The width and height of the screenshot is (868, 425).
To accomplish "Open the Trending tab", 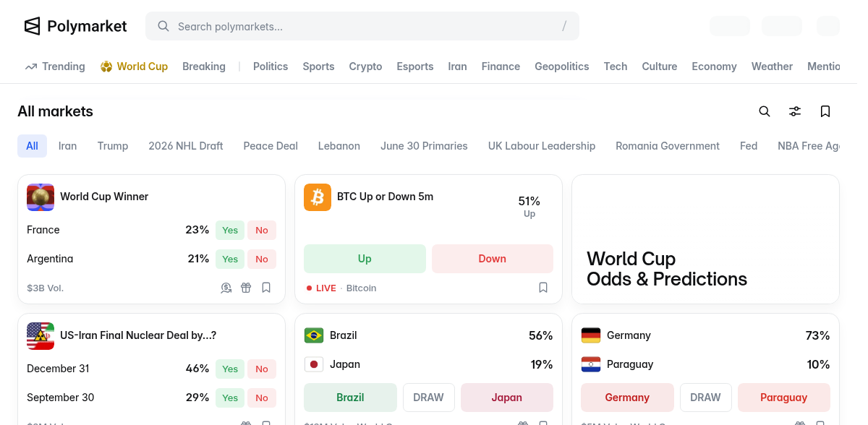I will pyautogui.click(x=55, y=66).
